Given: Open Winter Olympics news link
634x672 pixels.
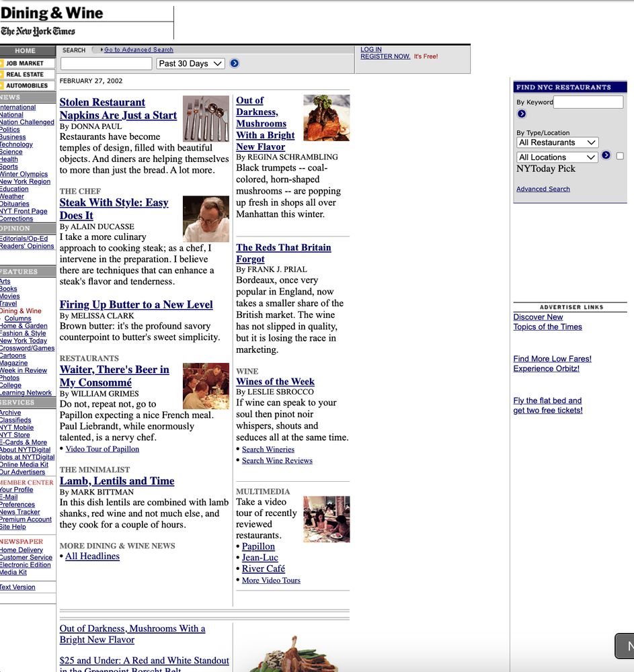Looking at the screenshot, I should (24, 174).
